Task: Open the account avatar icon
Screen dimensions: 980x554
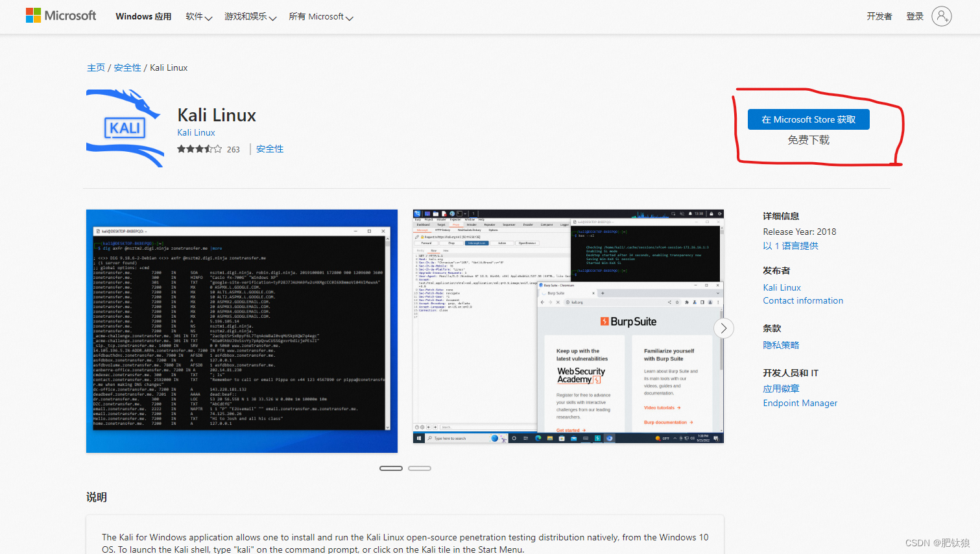Action: [942, 16]
